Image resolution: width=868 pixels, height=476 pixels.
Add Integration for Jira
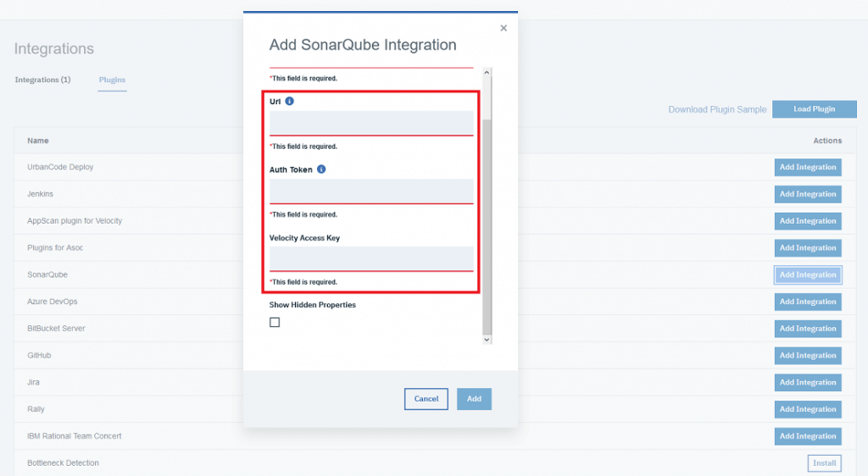tap(808, 382)
